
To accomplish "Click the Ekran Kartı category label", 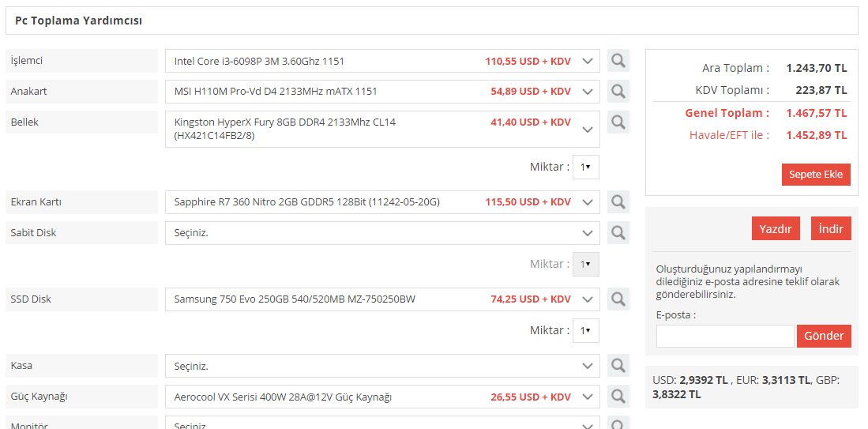I will 82,202.
